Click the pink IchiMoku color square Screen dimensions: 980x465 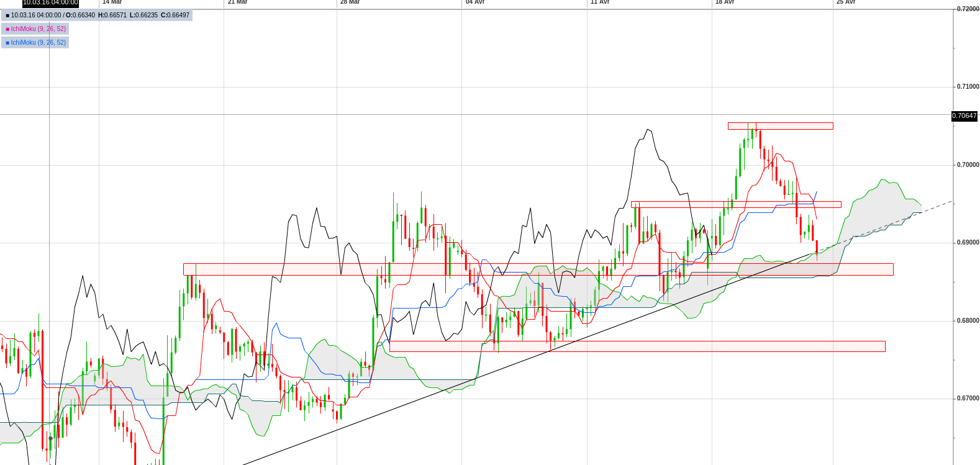click(x=7, y=29)
